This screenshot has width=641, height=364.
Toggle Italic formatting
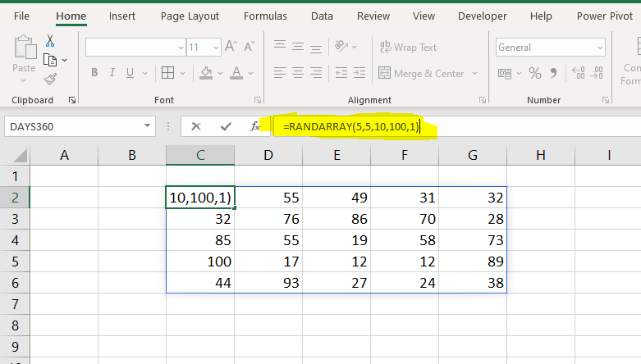(x=112, y=73)
